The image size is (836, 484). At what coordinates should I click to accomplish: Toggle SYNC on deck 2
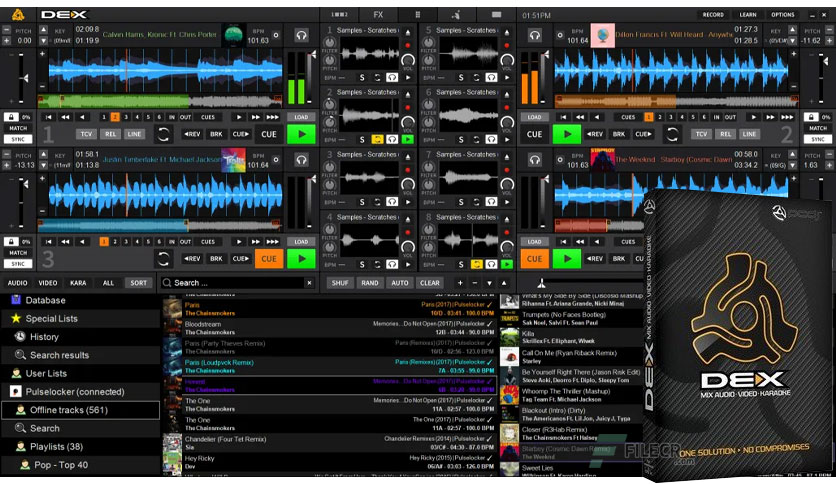click(x=818, y=139)
